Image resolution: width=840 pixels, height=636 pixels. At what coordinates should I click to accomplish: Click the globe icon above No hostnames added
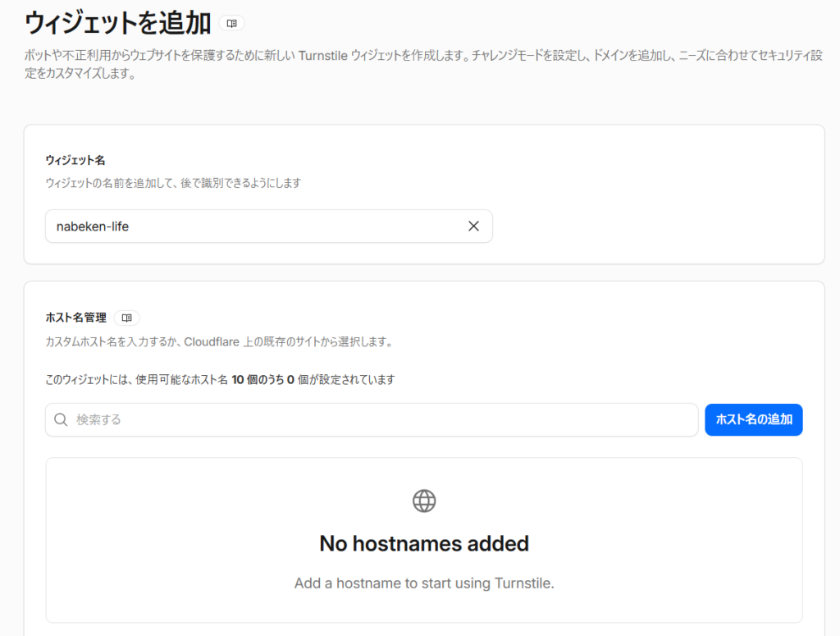click(424, 501)
